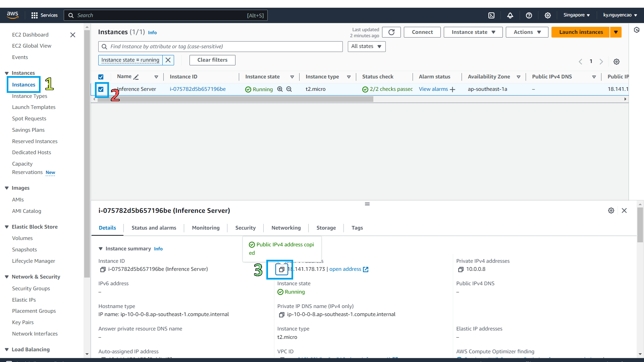The width and height of the screenshot is (644, 362).
Task: Open the right-side info panel icon
Action: [637, 30]
